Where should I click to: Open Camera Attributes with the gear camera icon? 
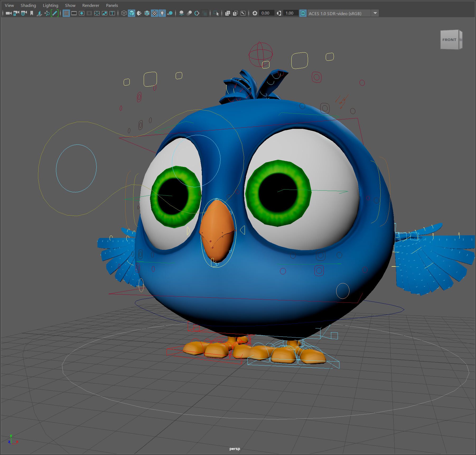click(x=24, y=13)
